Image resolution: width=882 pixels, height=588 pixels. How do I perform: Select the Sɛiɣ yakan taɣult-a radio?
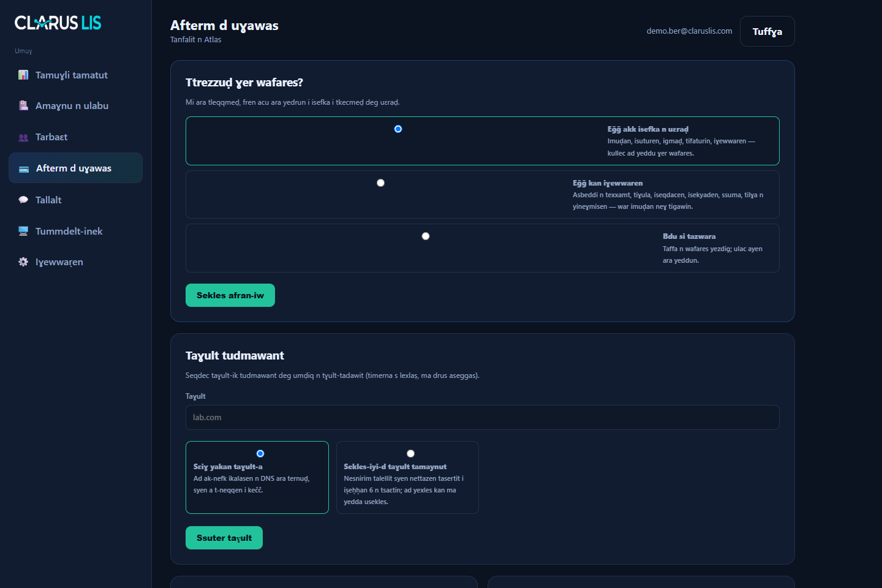point(260,454)
